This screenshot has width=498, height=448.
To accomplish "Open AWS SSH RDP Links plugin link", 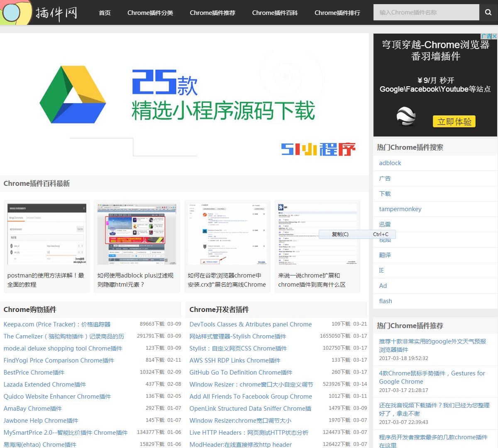I will click(x=235, y=360).
